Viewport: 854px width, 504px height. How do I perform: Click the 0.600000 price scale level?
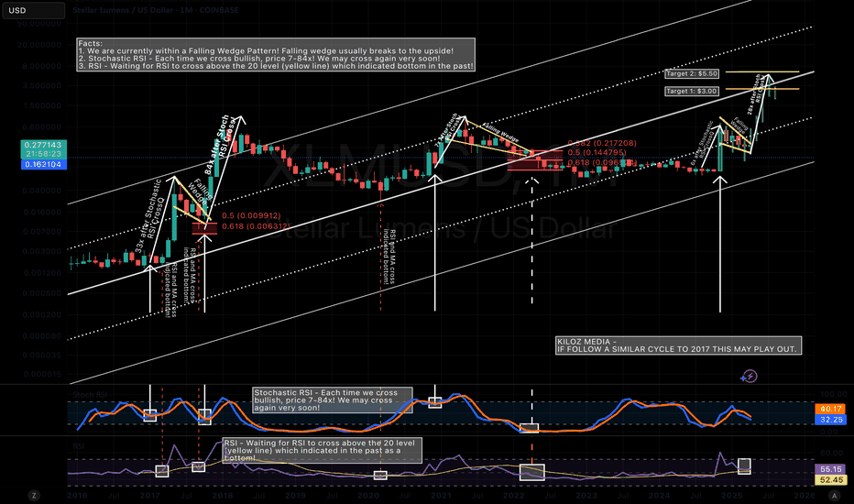[x=41, y=127]
